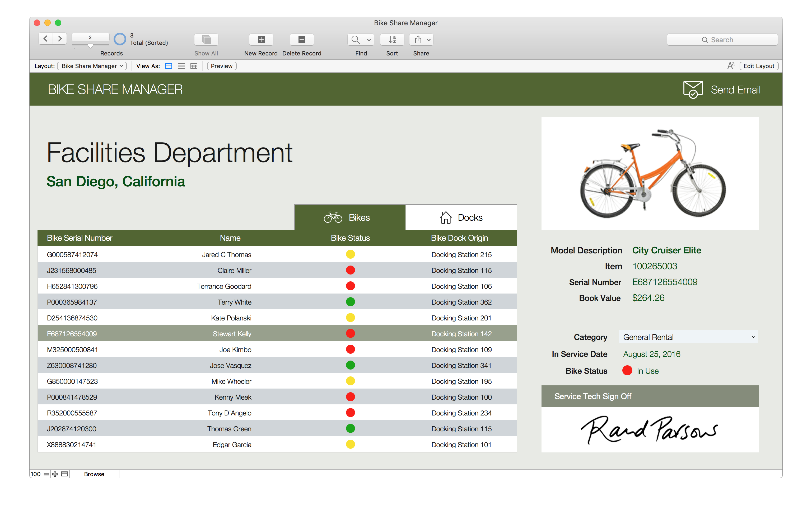Image resolution: width=812 pixels, height=520 pixels.
Task: Select the Bikes tab
Action: coord(349,218)
